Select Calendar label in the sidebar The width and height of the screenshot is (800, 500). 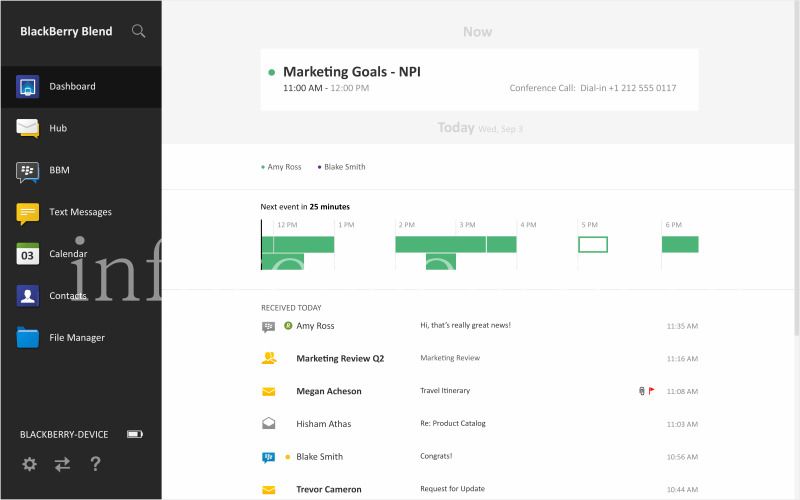[68, 254]
